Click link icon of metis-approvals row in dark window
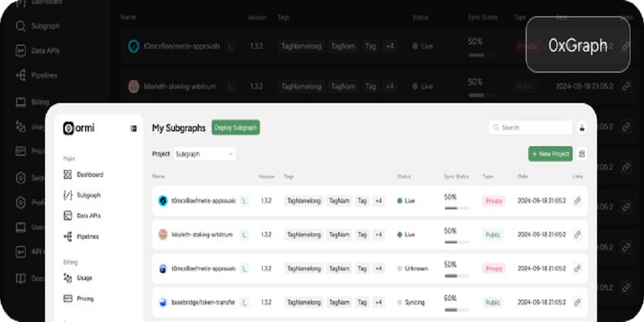644x322 pixels. pyautogui.click(x=626, y=46)
